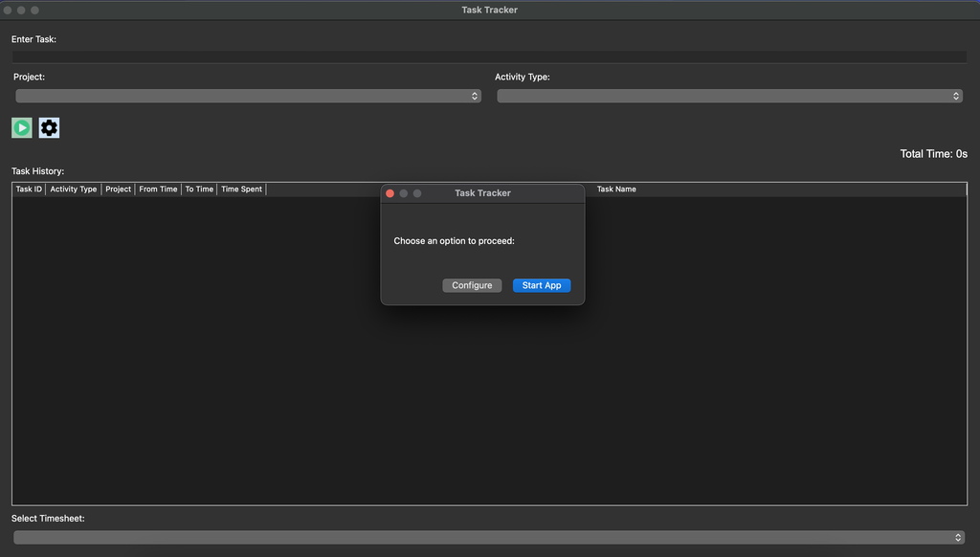Start the task timer with the play icon
The image size is (980, 557).
tap(22, 127)
